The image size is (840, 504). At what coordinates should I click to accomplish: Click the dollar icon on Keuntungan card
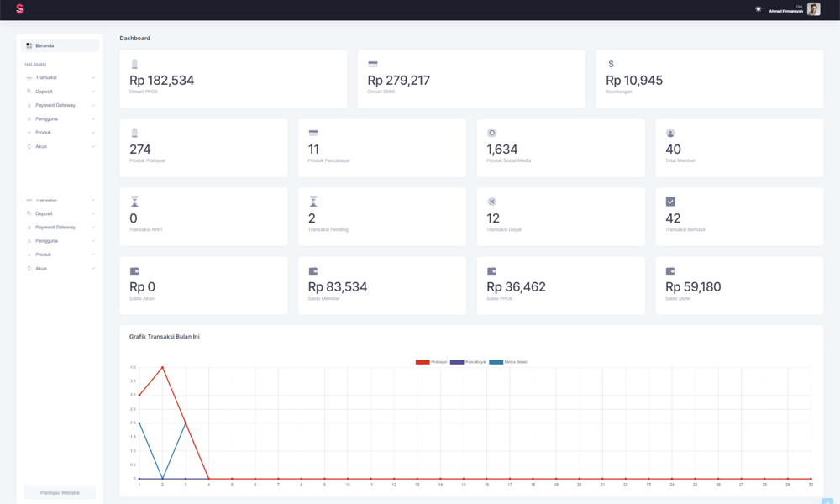click(x=611, y=64)
